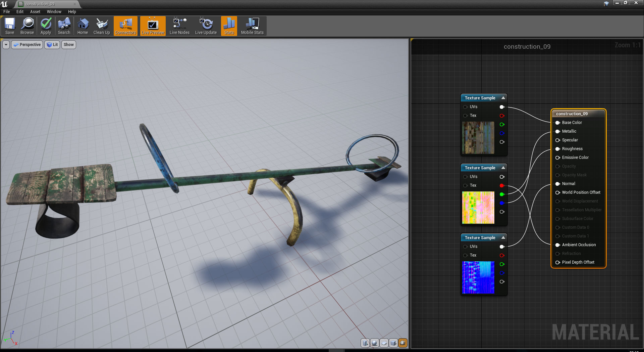Collapse the bottom Texture Sample node
The width and height of the screenshot is (644, 352).
click(503, 237)
